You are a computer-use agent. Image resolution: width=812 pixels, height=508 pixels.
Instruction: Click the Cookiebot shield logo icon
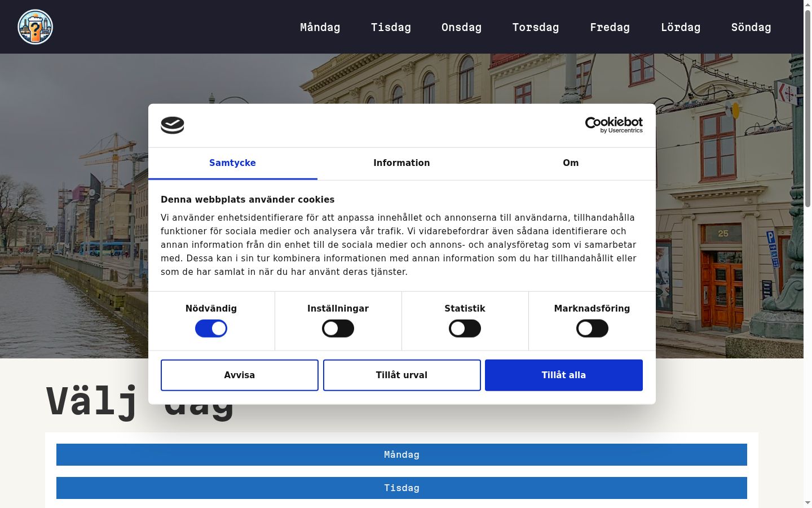[173, 125]
